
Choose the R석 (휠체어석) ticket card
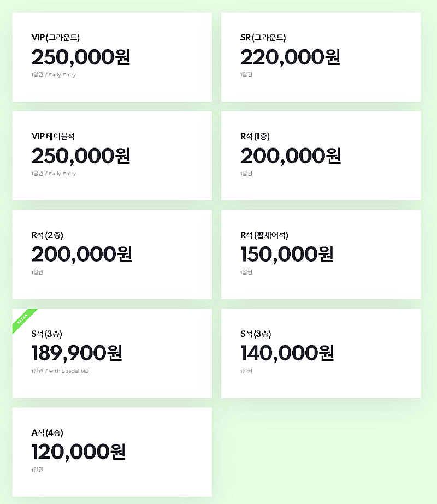[x=321, y=254]
